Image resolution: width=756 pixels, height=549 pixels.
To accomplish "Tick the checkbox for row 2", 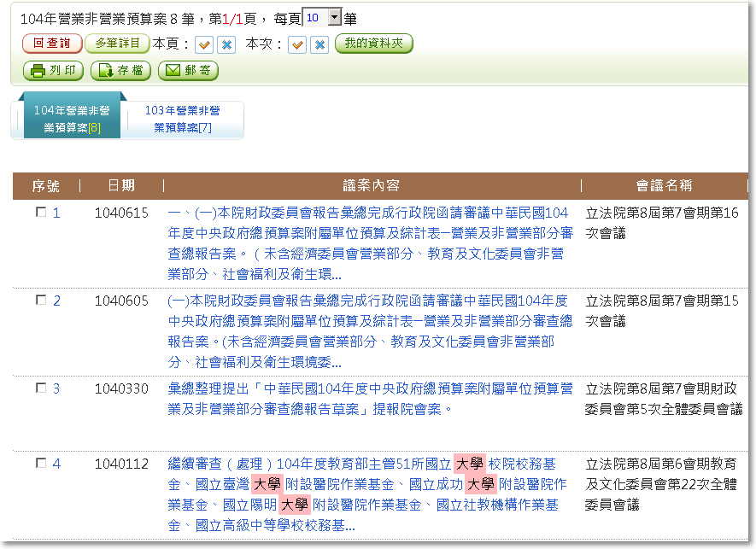I will point(41,301).
